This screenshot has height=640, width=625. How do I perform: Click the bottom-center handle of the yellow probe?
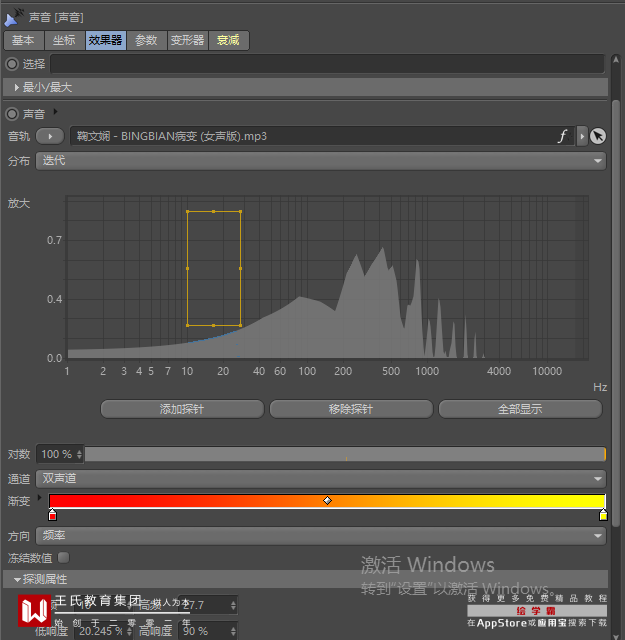(214, 325)
